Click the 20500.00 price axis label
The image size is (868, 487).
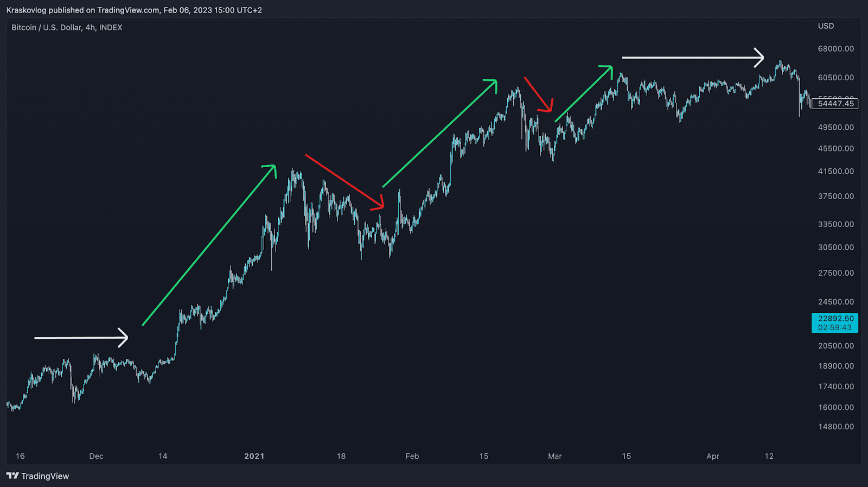click(835, 346)
